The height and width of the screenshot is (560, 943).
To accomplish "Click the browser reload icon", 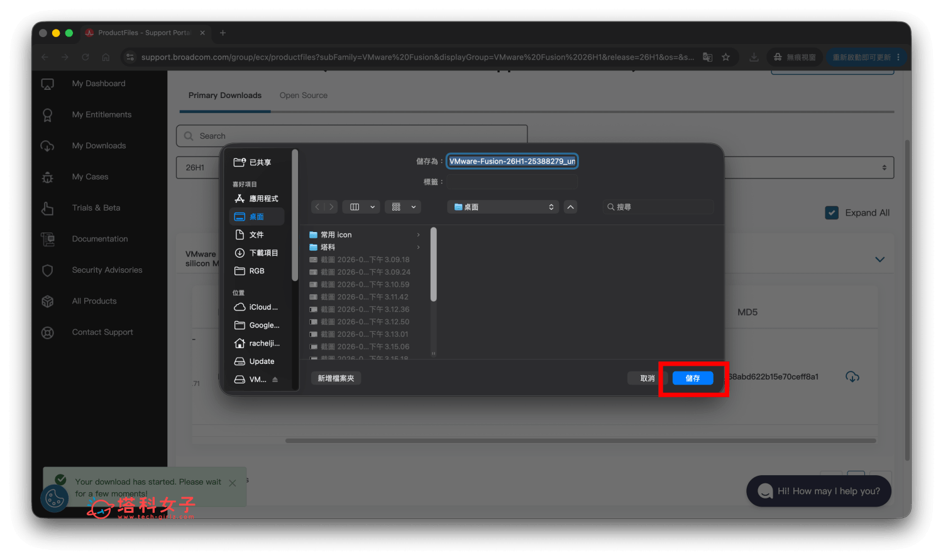I will pyautogui.click(x=85, y=57).
